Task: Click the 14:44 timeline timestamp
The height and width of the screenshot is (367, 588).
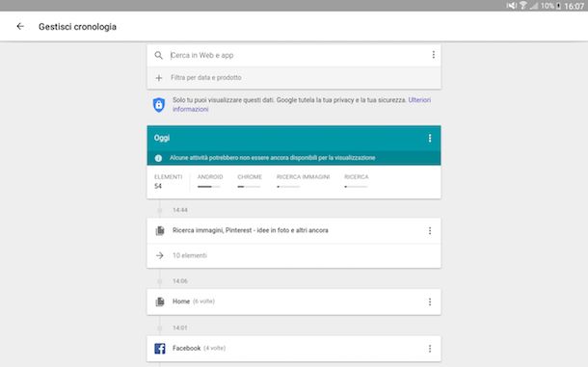Action: 180,210
